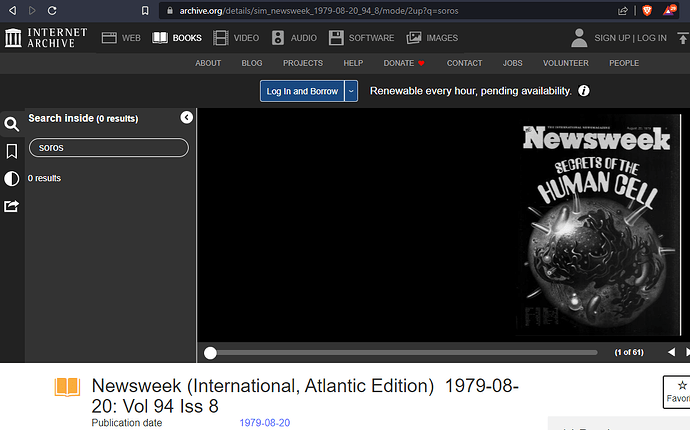
Task: Click the Newsweek cover page image
Action: [598, 225]
